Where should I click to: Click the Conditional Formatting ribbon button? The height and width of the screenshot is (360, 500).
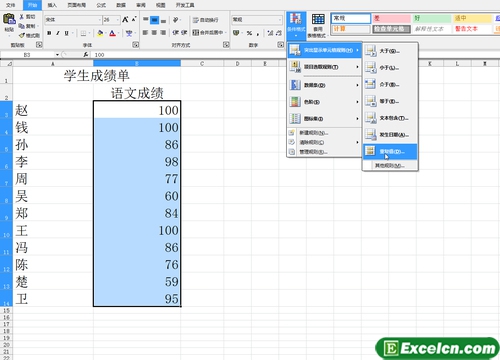pos(296,25)
